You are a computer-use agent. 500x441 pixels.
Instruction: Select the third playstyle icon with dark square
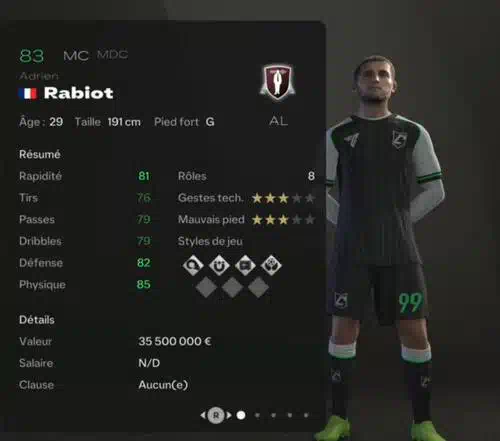click(x=245, y=265)
